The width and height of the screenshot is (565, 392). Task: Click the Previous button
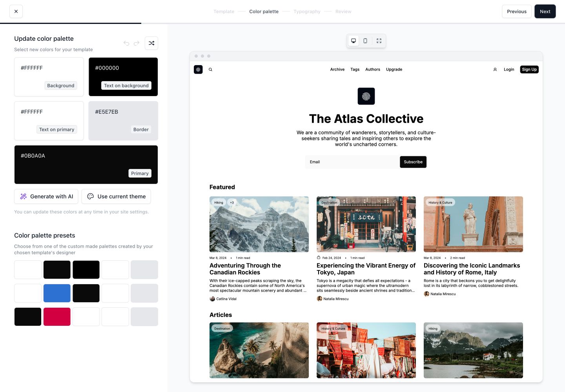517,11
